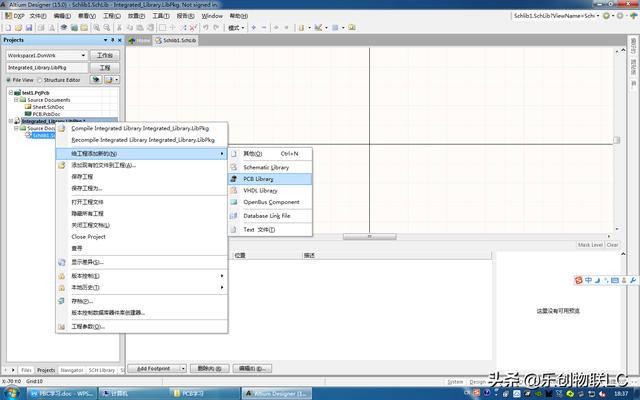Pin the Projects panel with pushpin icon

(113, 40)
